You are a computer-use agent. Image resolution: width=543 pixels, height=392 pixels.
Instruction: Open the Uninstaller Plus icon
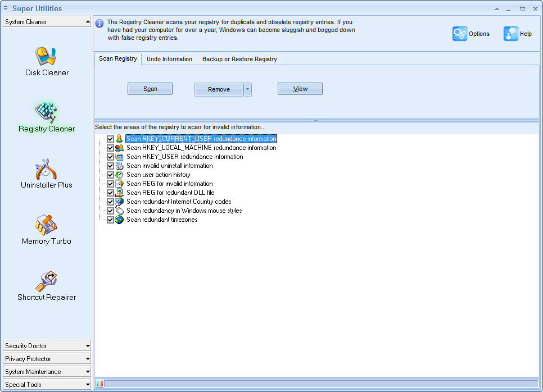pos(46,169)
